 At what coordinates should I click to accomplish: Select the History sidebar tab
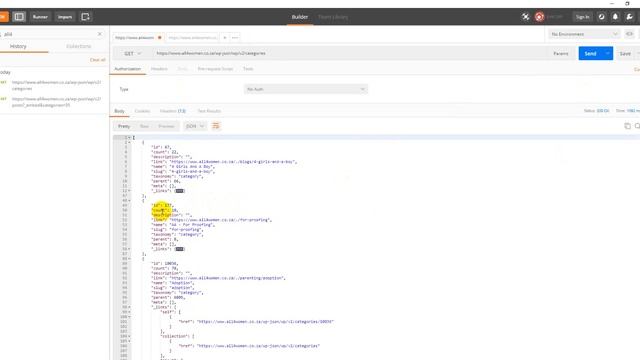[18, 47]
